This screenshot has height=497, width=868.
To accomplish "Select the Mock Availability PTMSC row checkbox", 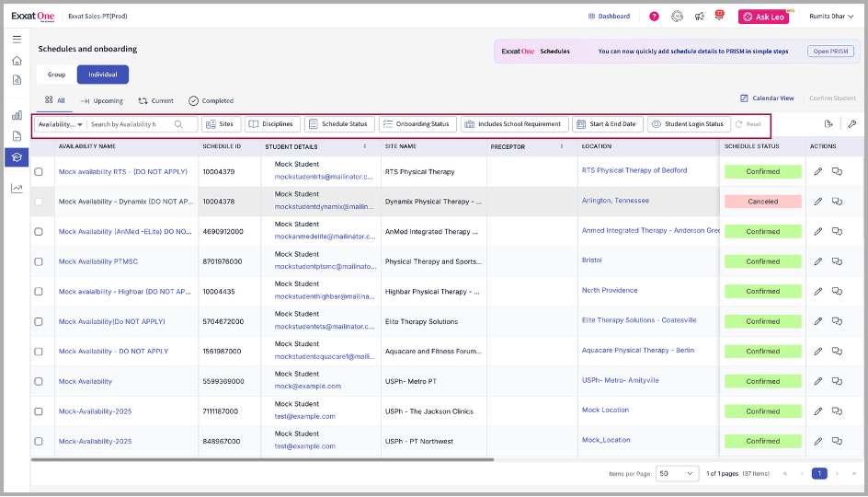I will [39, 261].
